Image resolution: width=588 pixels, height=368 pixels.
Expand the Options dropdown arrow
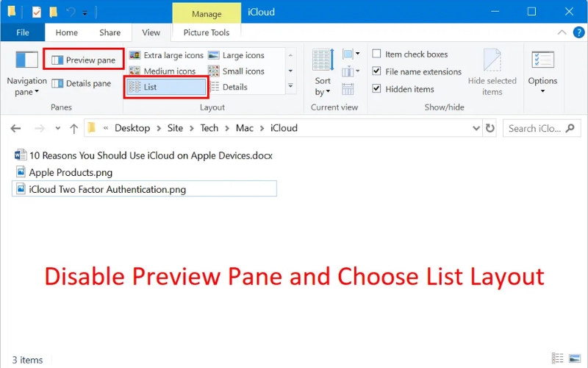click(x=542, y=91)
